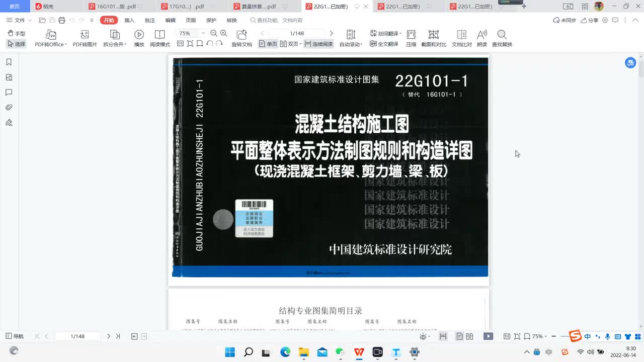Toggle single page layout in status bar

point(459,336)
